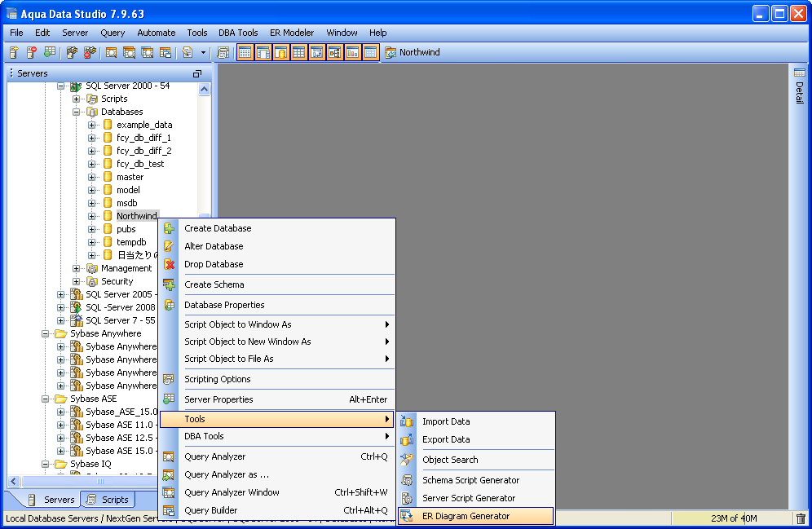Image resolution: width=812 pixels, height=529 pixels.
Task: Click the memory garbage collect trash icon
Action: tap(801, 518)
